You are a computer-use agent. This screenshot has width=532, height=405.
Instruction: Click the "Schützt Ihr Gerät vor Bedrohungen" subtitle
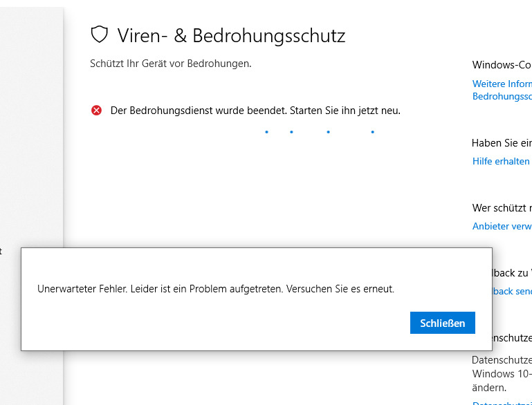171,64
